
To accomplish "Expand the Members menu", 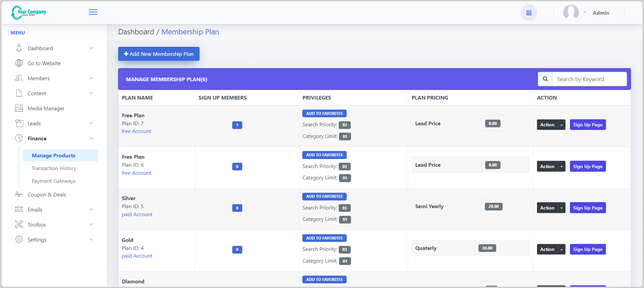I will (x=39, y=78).
